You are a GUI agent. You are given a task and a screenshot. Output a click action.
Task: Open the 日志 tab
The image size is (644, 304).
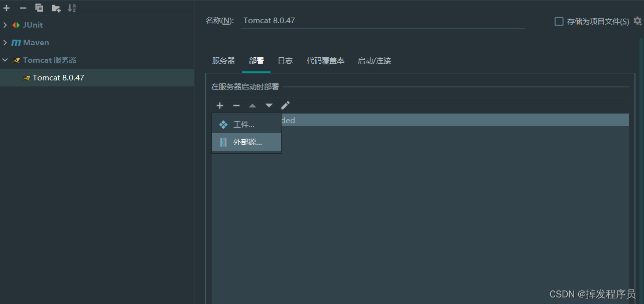coord(285,61)
